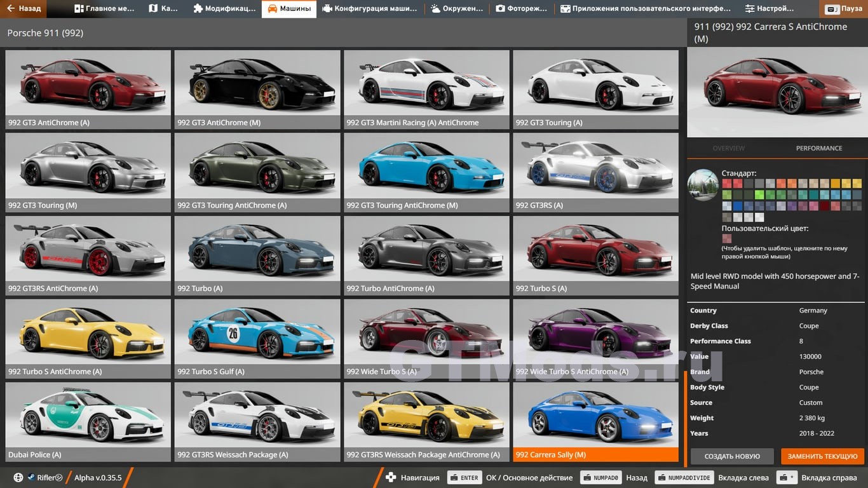This screenshot has width=868, height=488.
Task: Select the Пользовательский цвет custom swatch
Action: [x=726, y=239]
